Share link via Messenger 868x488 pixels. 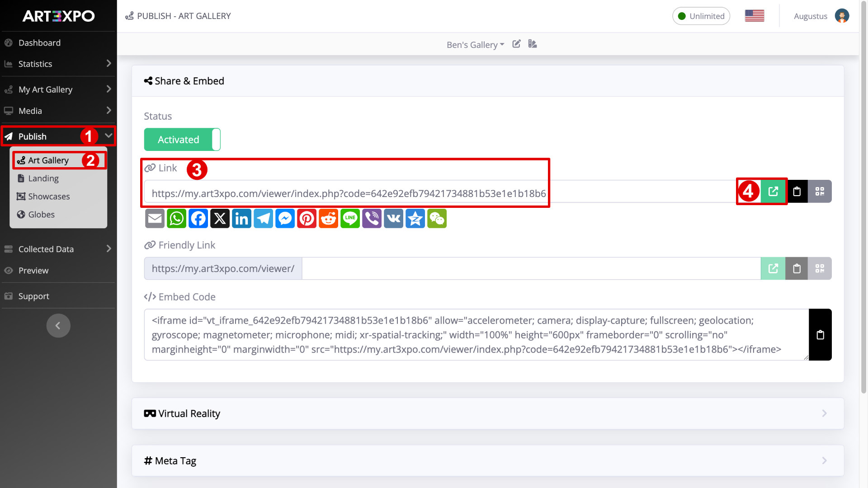pyautogui.click(x=285, y=219)
